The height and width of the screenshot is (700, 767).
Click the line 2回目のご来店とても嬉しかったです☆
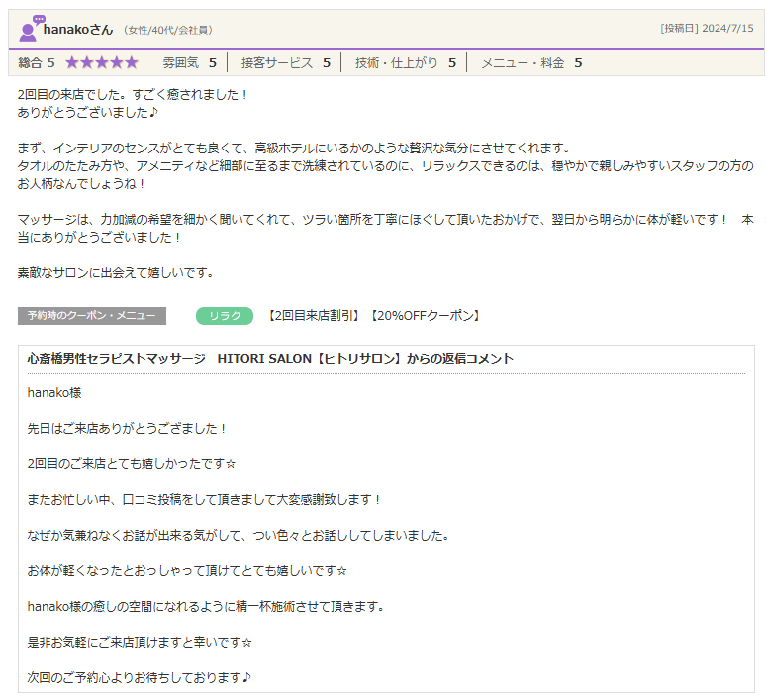132,464
